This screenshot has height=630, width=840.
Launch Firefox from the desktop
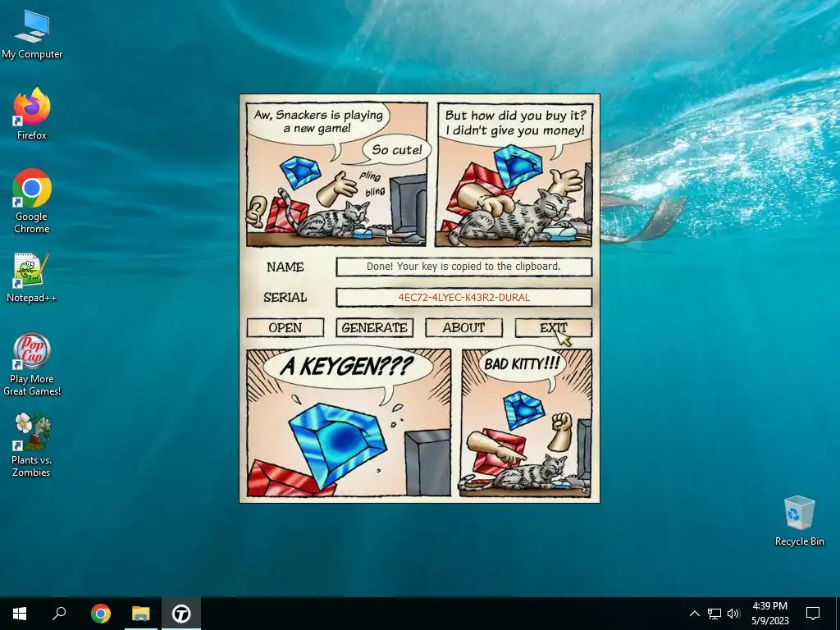tap(32, 114)
